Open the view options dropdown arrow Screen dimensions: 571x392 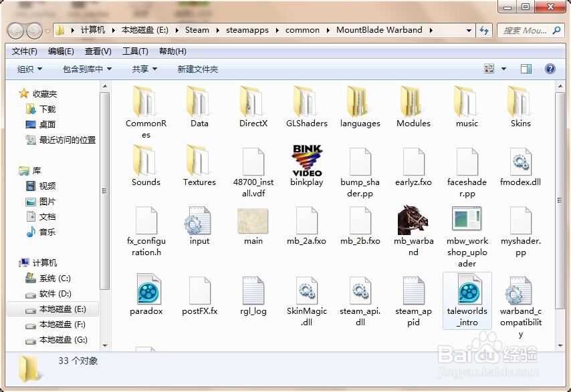click(503, 69)
